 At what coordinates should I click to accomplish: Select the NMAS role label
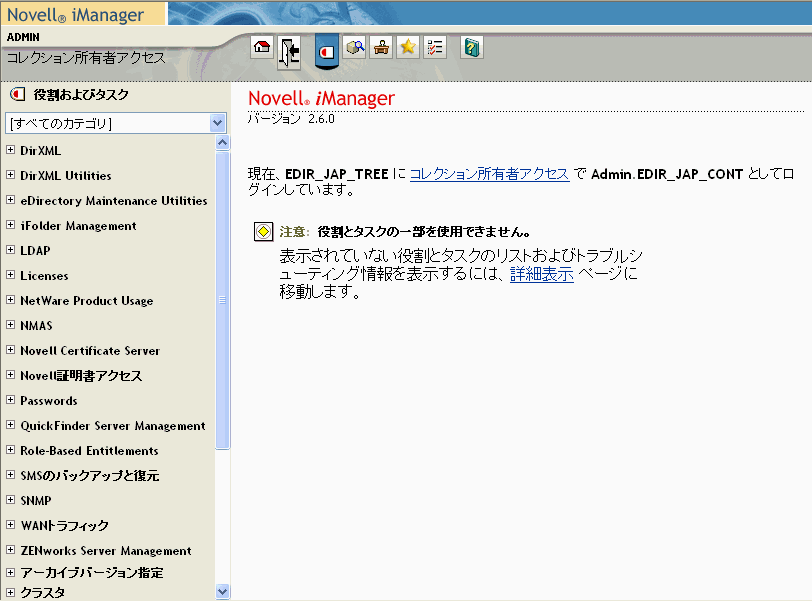coord(36,326)
